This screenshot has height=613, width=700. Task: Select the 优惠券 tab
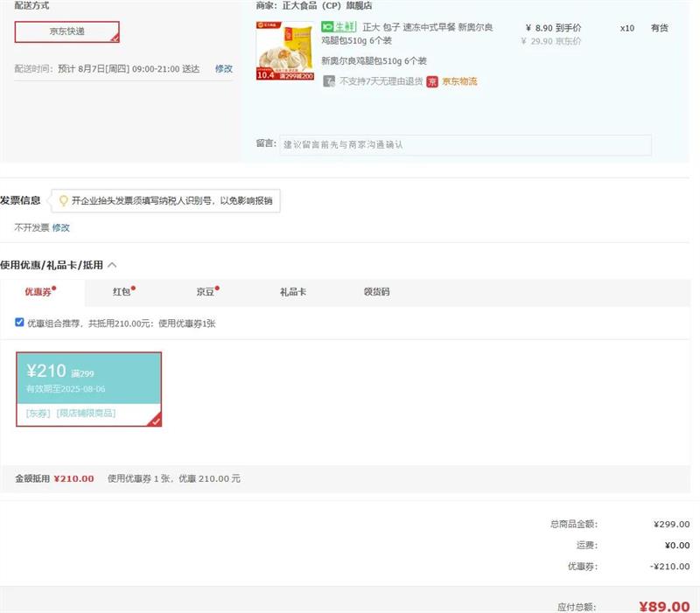pyautogui.click(x=38, y=293)
